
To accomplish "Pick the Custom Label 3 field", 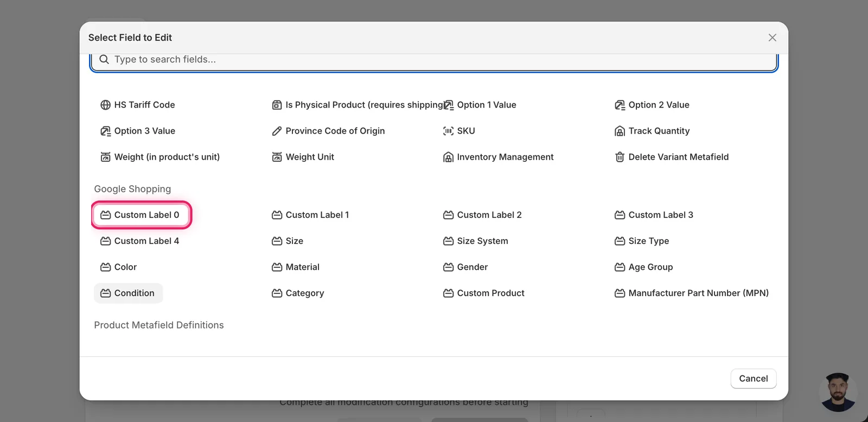I will pos(654,215).
